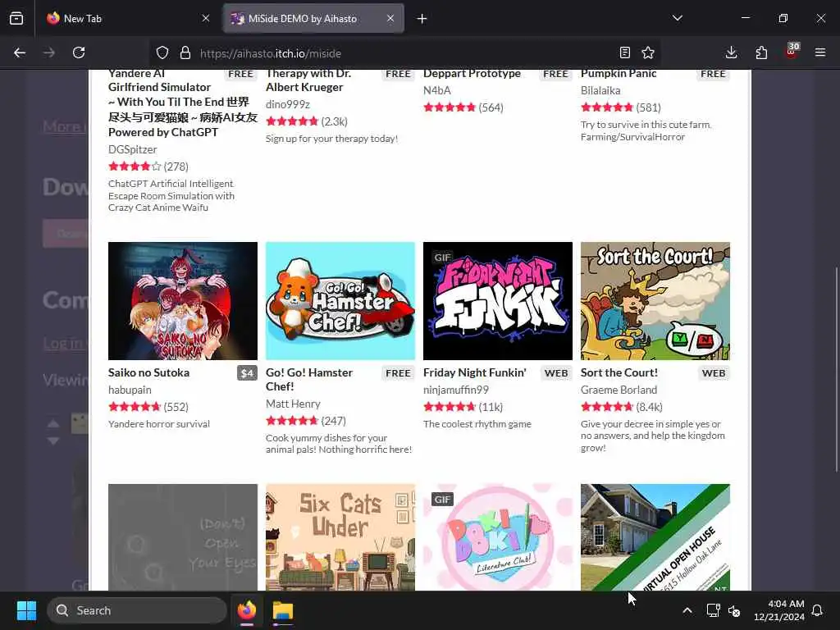The image size is (840, 630).
Task: Open Friday Night Funkin' thumbnail
Action: [498, 301]
